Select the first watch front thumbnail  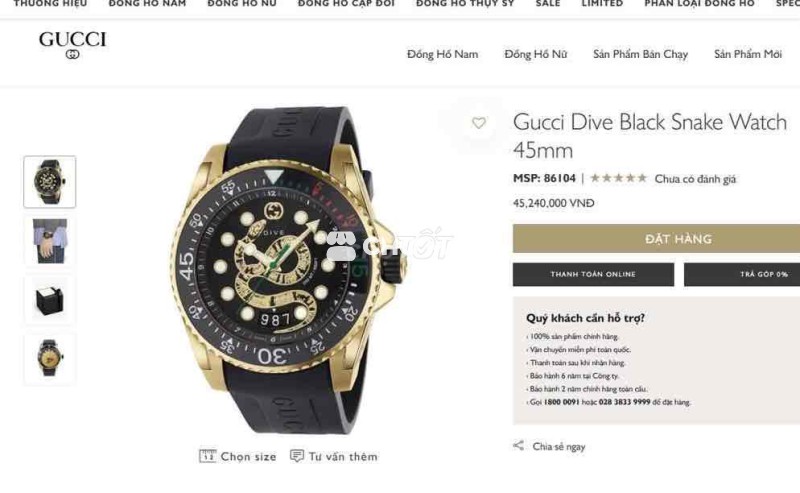point(49,182)
